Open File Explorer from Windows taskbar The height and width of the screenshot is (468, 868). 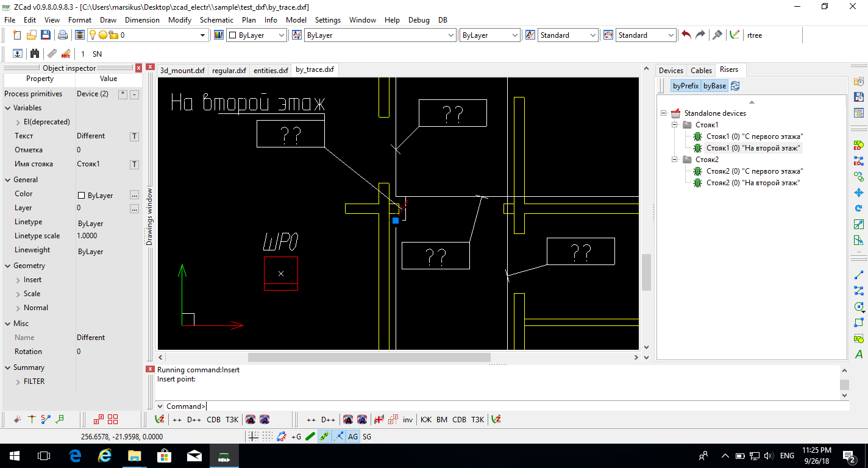click(x=134, y=455)
